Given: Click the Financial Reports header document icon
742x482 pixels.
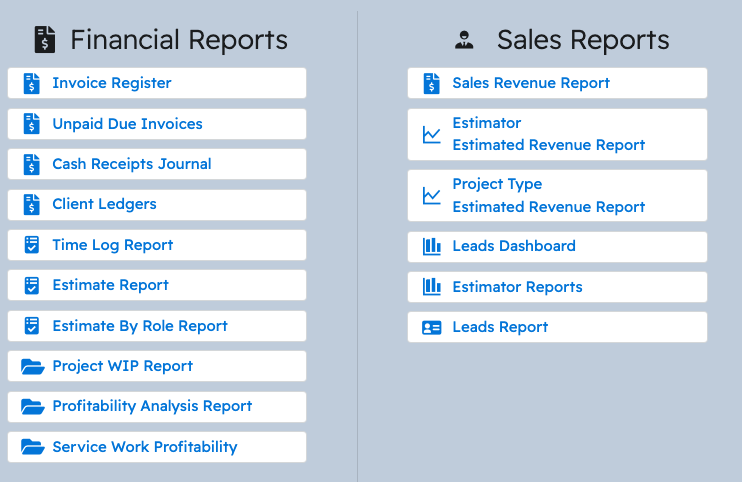Looking at the screenshot, I should coord(45,40).
